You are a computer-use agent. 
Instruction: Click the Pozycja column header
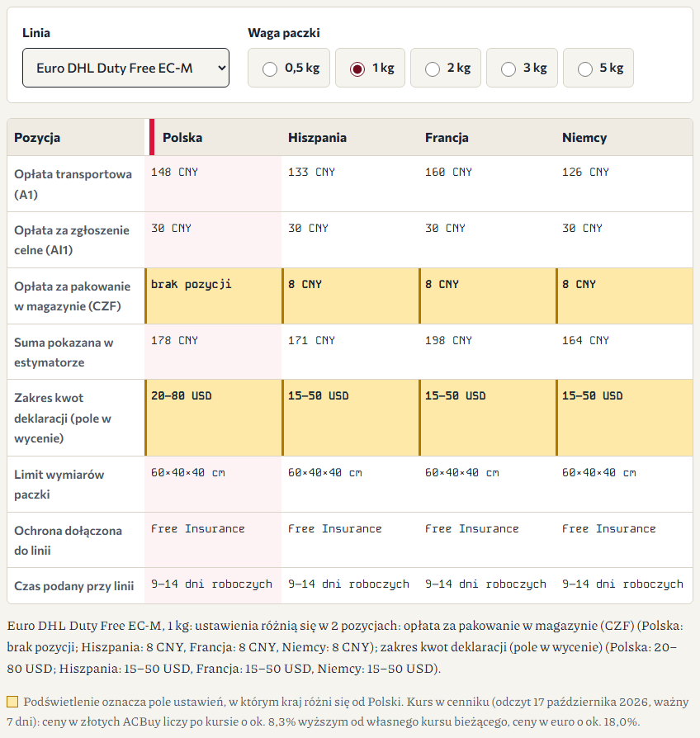click(76, 137)
